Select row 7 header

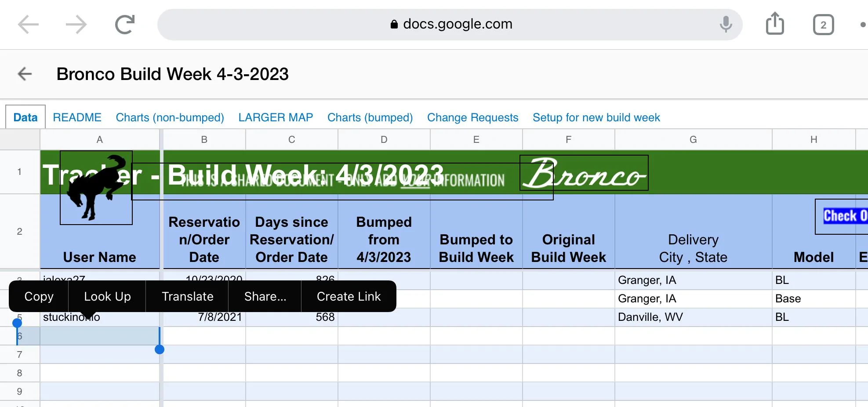(20, 354)
